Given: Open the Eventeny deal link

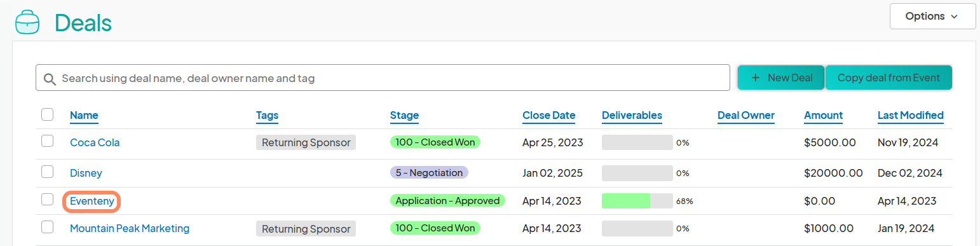Looking at the screenshot, I should click(x=92, y=202).
